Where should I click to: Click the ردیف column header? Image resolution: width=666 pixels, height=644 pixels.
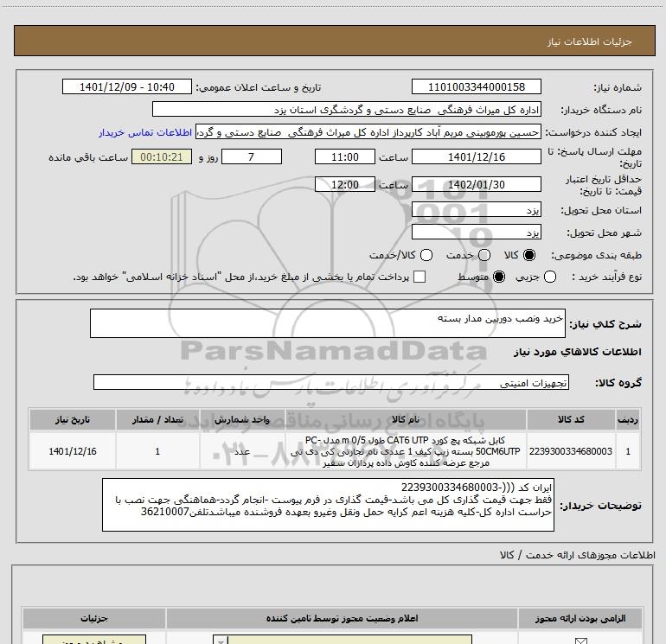(628, 420)
